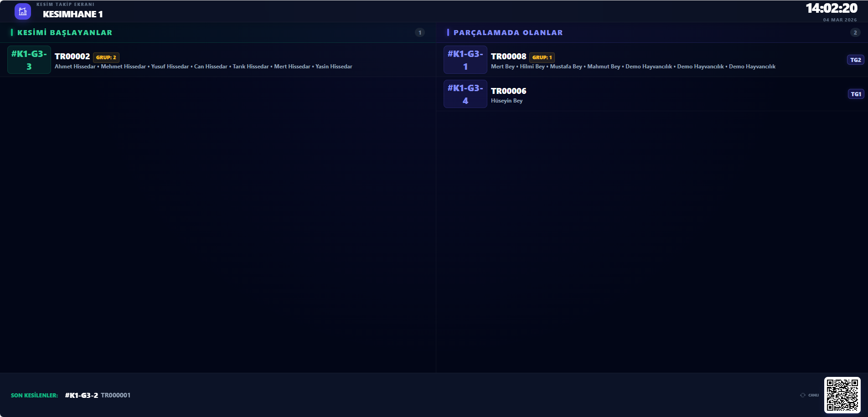Open the TR00002 animal entry
The height and width of the screenshot is (417, 868).
pyautogui.click(x=72, y=57)
